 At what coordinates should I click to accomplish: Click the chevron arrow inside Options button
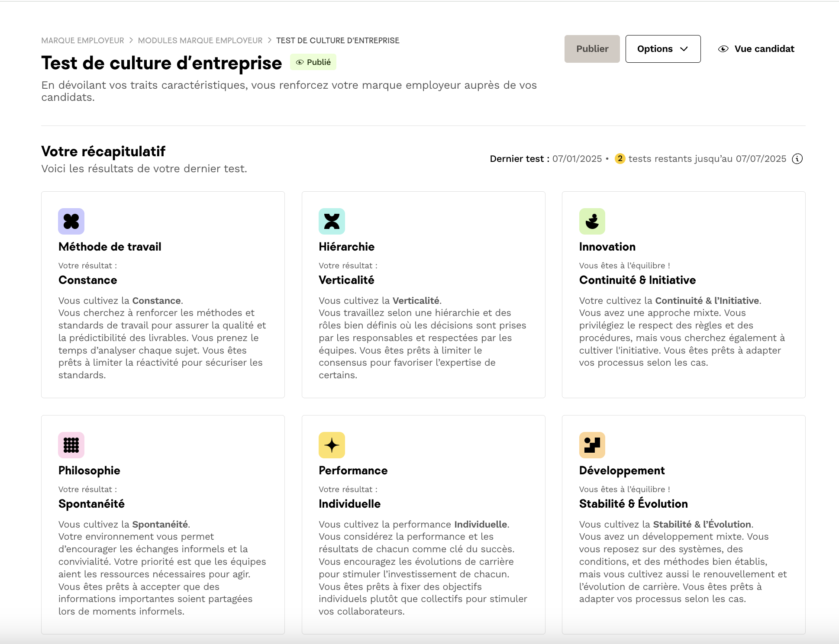[x=684, y=49]
